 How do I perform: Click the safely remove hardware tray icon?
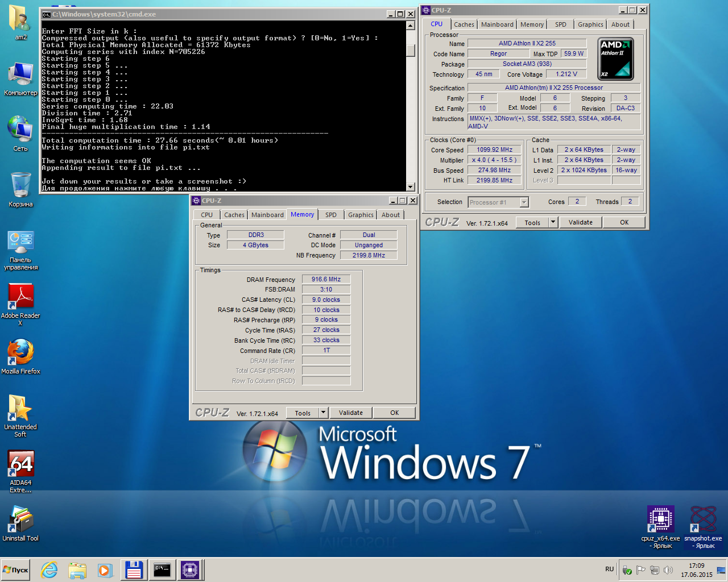(x=627, y=570)
